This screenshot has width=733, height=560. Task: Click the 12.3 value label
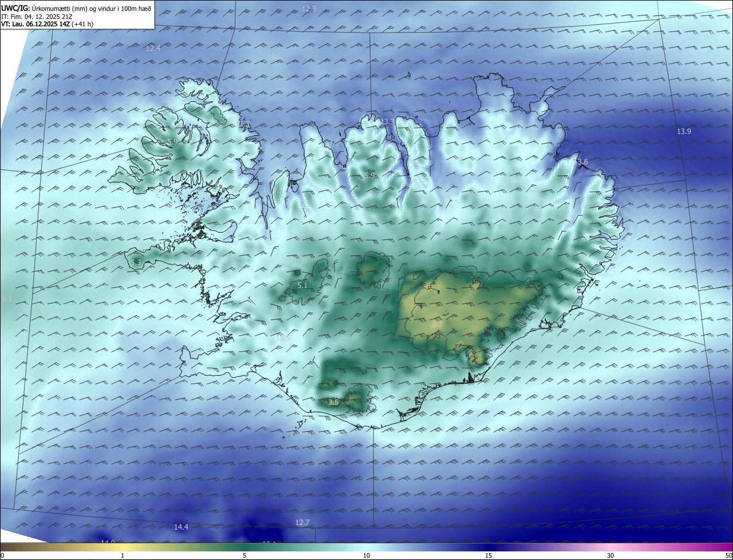pos(309,9)
